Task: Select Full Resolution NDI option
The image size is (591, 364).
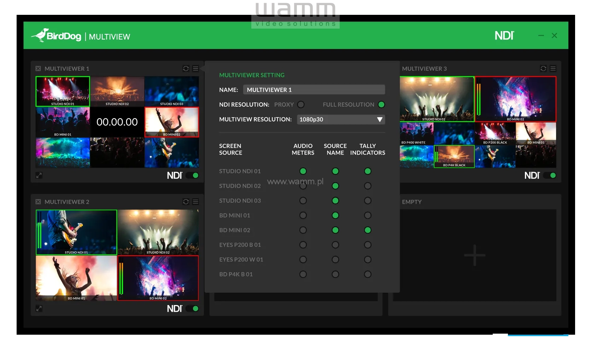Action: pyautogui.click(x=381, y=105)
